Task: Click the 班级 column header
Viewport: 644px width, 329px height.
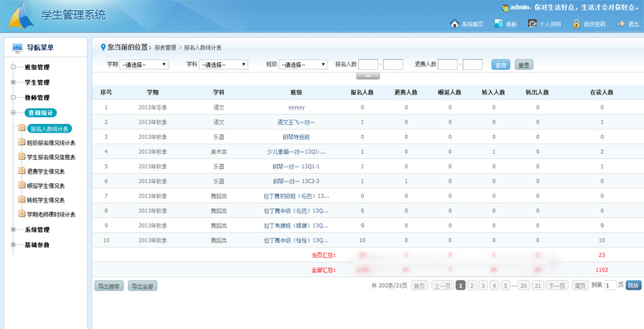Action: (x=296, y=92)
